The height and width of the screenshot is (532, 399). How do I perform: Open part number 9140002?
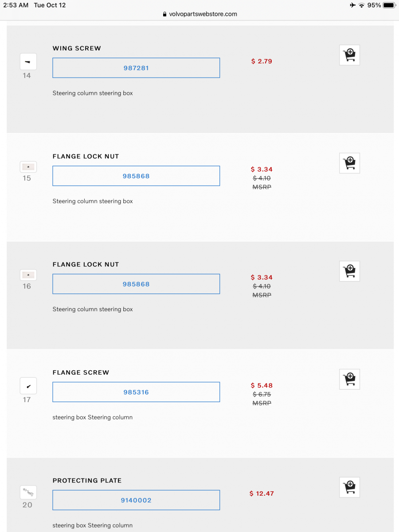(136, 500)
